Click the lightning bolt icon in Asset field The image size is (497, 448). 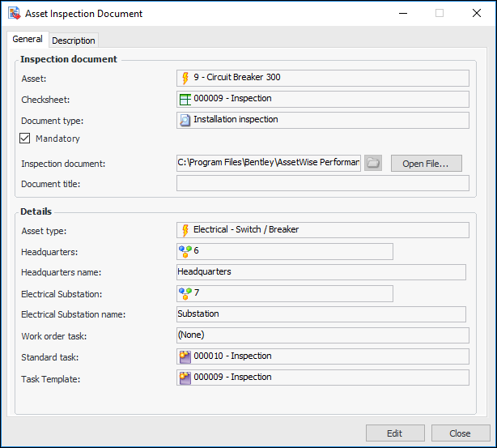tap(185, 78)
